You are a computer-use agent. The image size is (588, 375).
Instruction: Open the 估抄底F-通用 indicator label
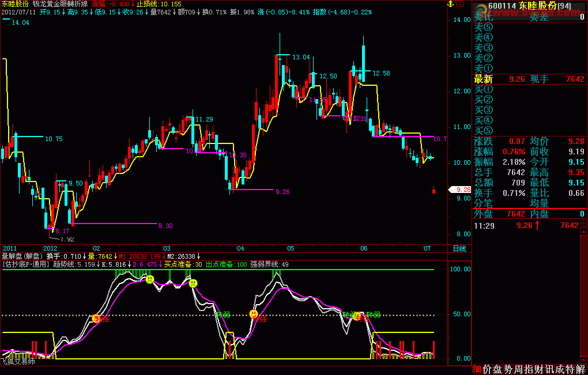(27, 264)
